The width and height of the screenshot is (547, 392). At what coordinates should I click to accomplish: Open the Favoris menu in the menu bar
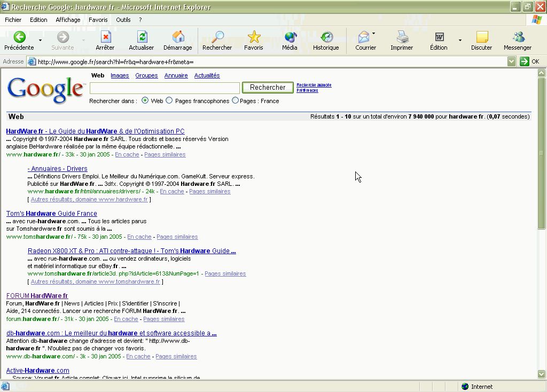coord(98,20)
